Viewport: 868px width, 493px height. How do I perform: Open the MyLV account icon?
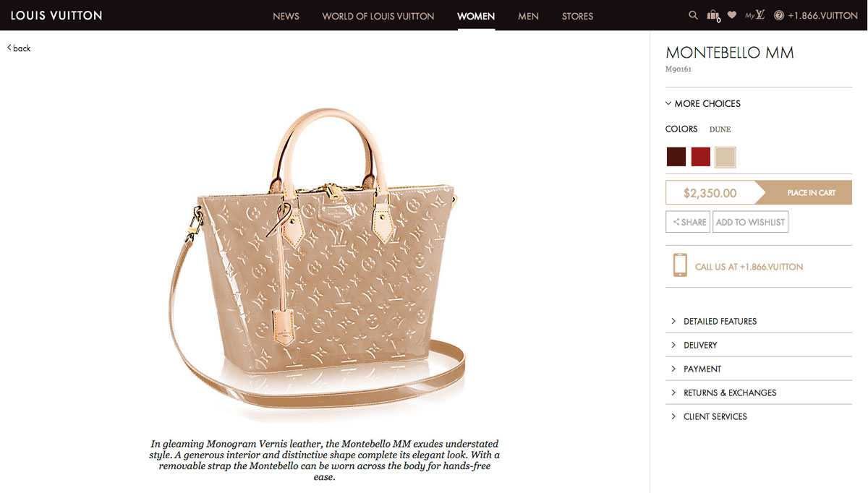click(755, 15)
